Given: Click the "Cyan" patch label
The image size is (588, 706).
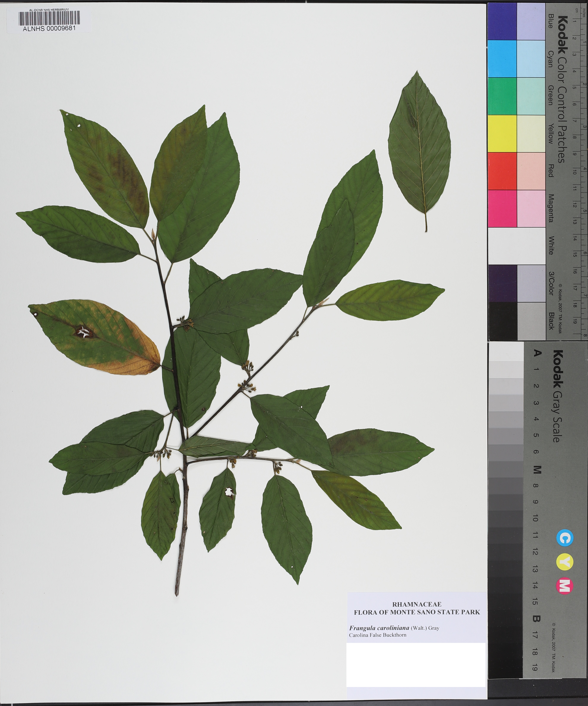Looking at the screenshot, I should click(x=551, y=59).
